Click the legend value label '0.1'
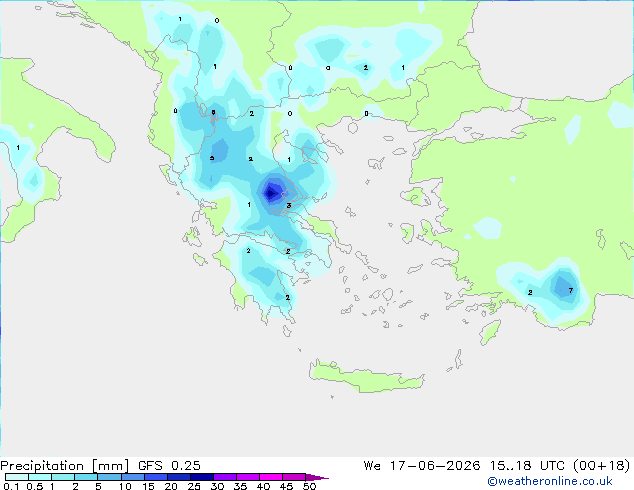 (11, 486)
